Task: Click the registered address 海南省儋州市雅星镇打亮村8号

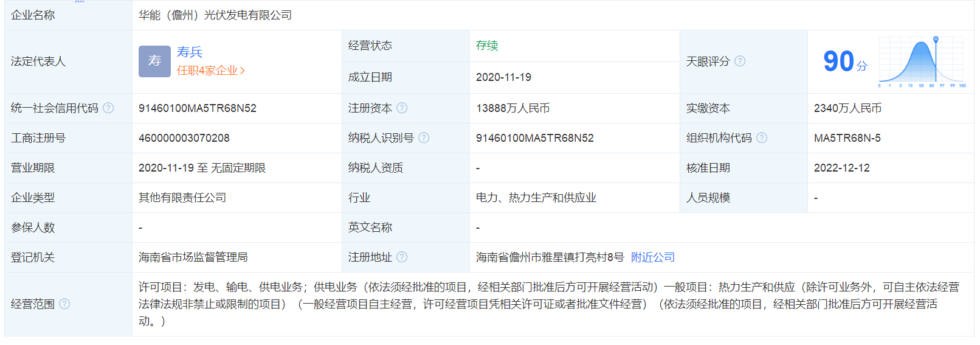Action: pyautogui.click(x=550, y=257)
